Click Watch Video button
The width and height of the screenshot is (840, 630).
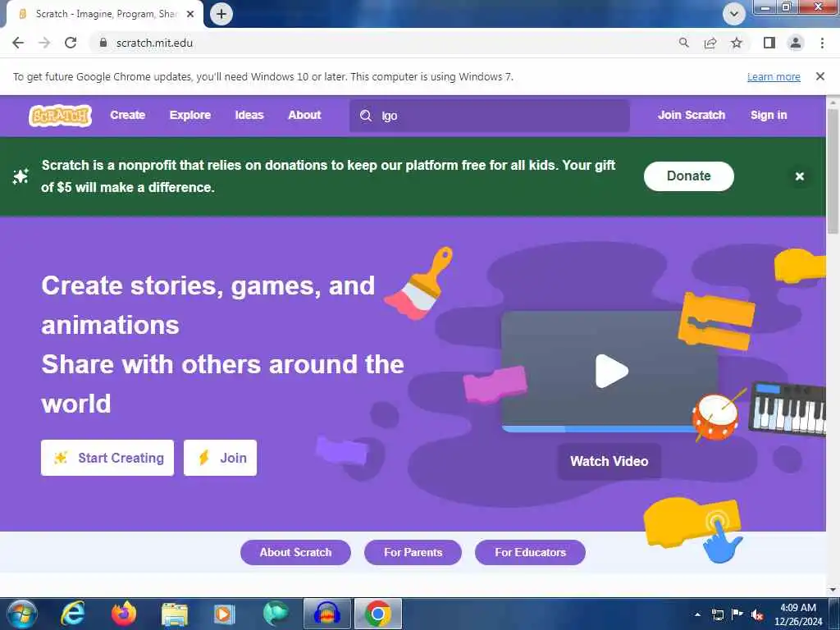tap(609, 461)
